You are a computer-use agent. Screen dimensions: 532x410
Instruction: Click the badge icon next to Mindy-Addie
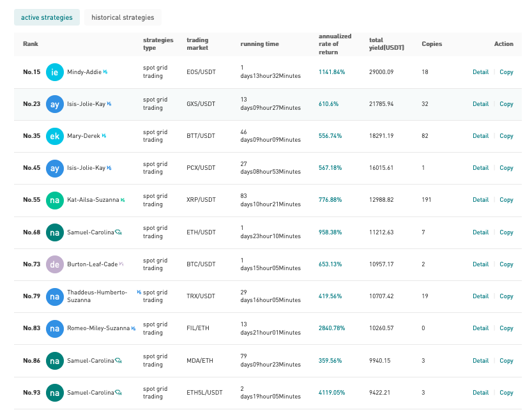[x=105, y=72]
